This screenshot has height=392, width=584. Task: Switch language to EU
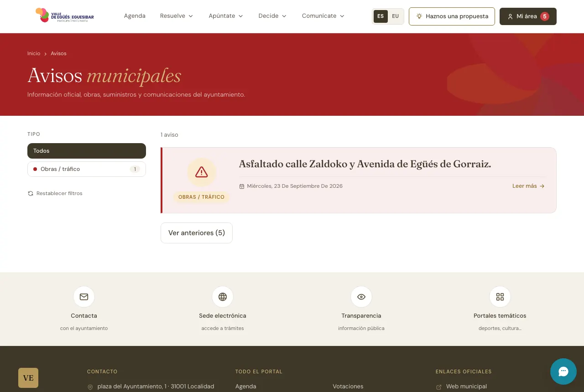pyautogui.click(x=395, y=16)
